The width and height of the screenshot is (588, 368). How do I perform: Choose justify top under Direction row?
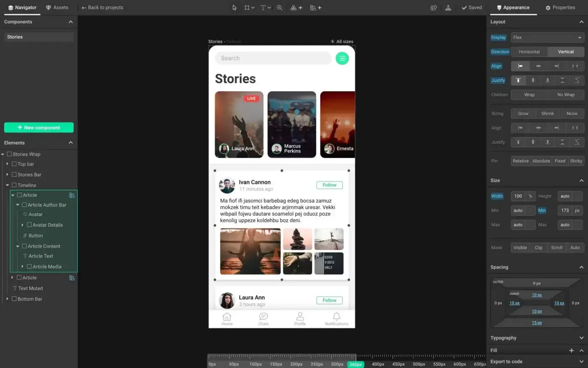coord(518,80)
